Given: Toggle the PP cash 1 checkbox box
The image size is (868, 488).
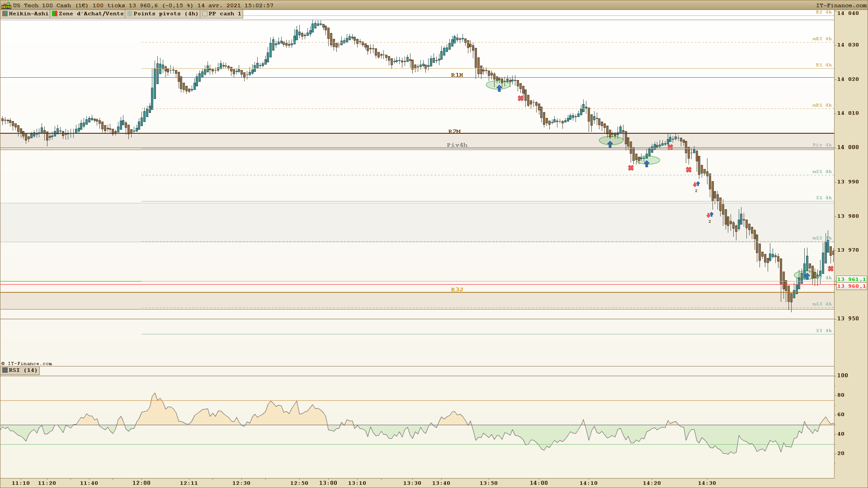Looking at the screenshot, I should click(205, 14).
